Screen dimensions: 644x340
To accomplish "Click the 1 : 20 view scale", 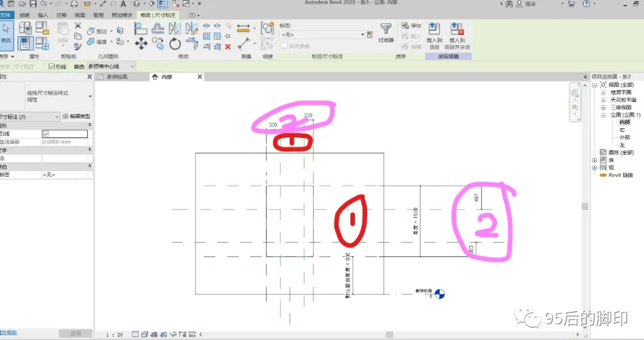I will coord(115,335).
